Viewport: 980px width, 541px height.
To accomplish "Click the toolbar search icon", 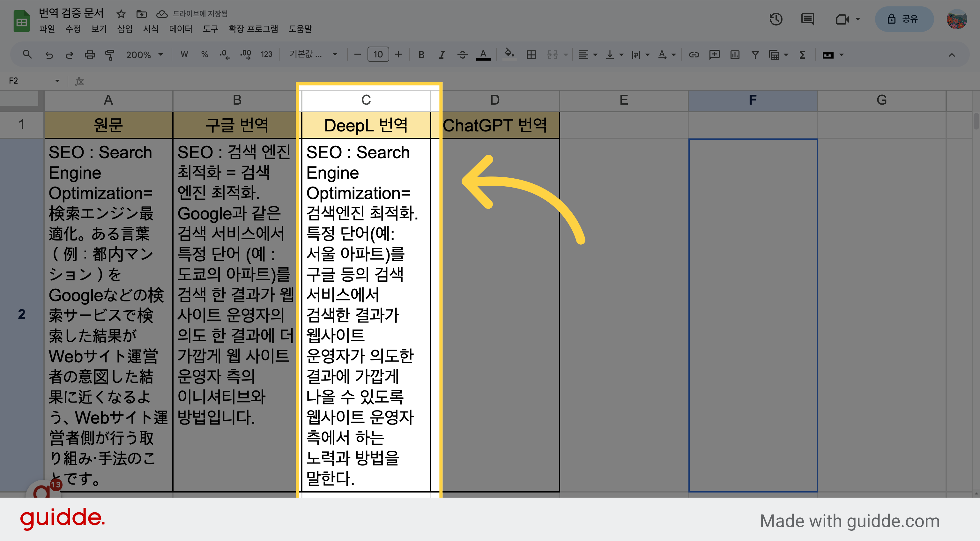I will tap(27, 55).
